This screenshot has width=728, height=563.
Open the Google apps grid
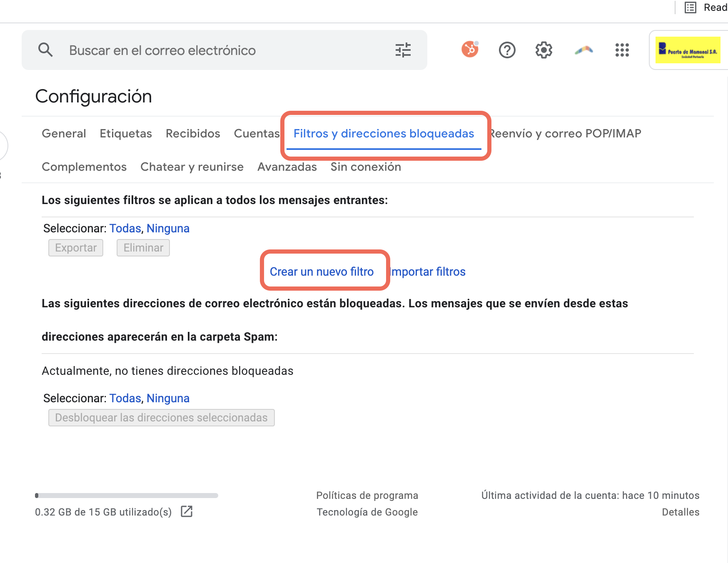(622, 50)
